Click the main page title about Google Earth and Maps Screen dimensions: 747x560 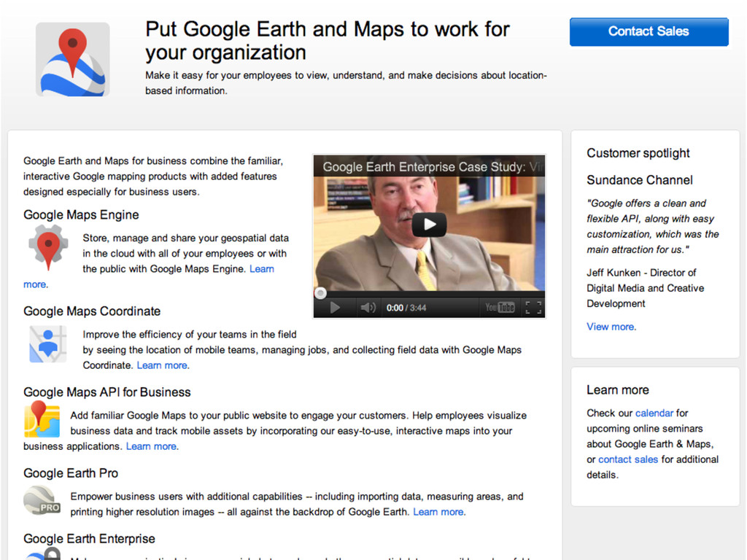(328, 41)
